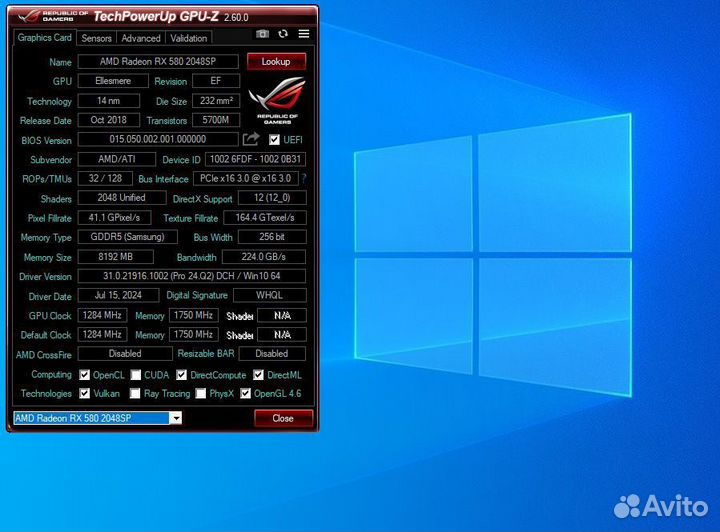This screenshot has height=532, width=720.
Task: Click the Default Clock value 1284 MHz
Action: (102, 334)
